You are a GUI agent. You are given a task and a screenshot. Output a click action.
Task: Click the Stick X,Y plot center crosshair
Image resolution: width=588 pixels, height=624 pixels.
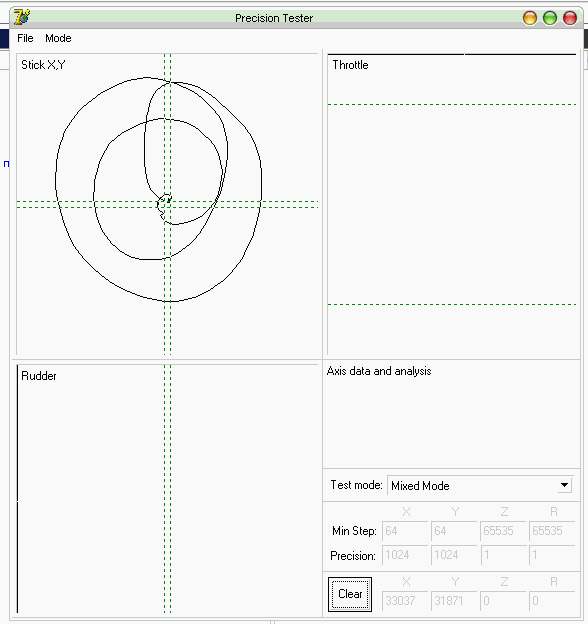[167, 204]
